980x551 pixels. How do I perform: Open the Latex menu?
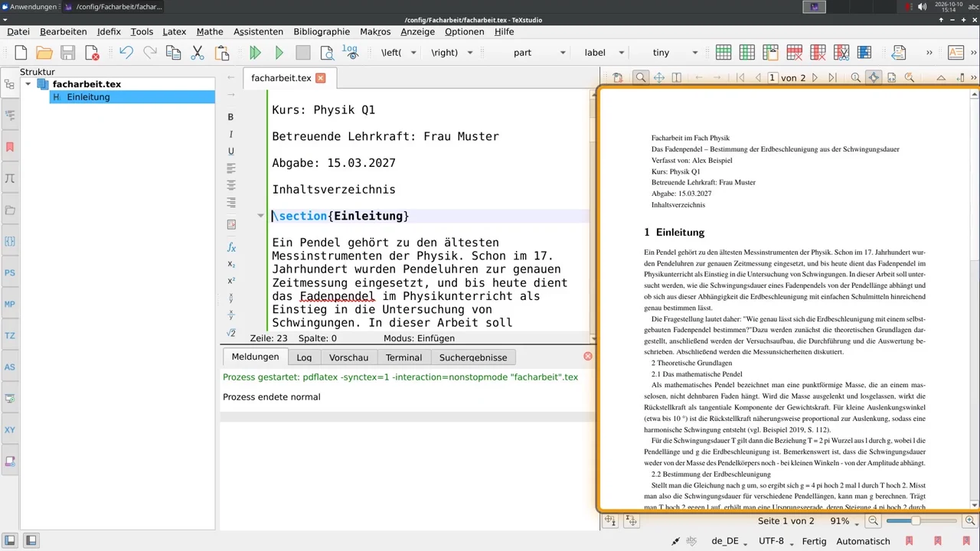click(175, 31)
